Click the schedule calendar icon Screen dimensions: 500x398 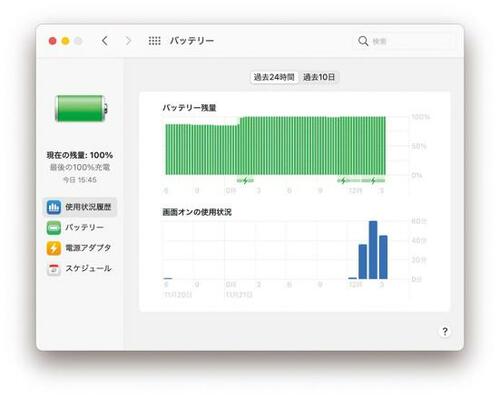point(54,269)
